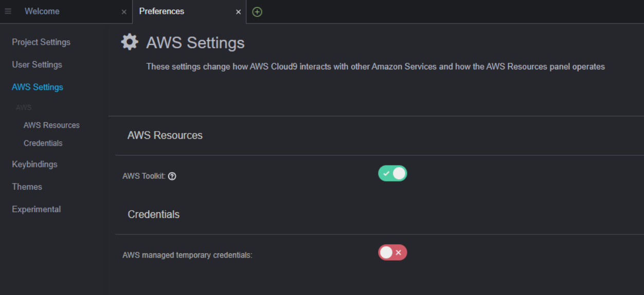
Task: Open Project Settings in sidebar
Action: coord(41,42)
